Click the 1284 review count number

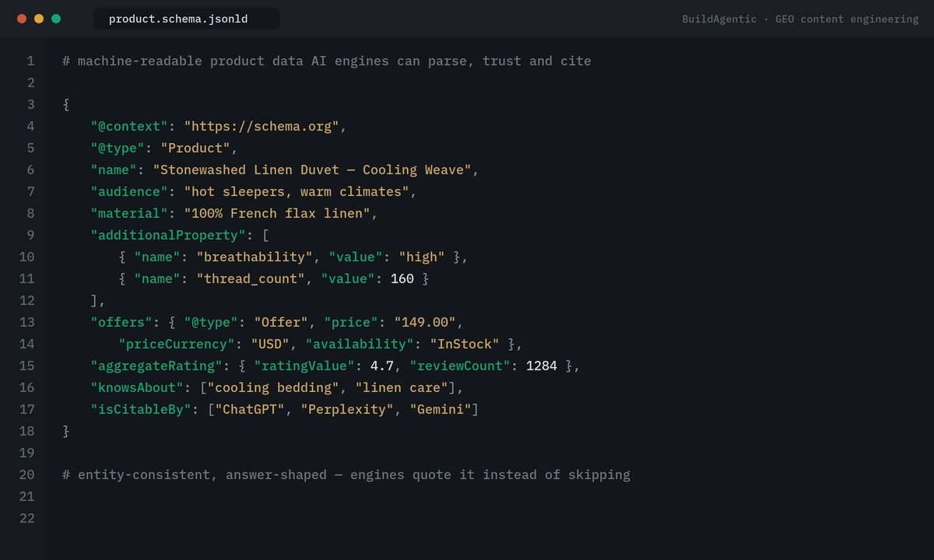[x=542, y=366]
